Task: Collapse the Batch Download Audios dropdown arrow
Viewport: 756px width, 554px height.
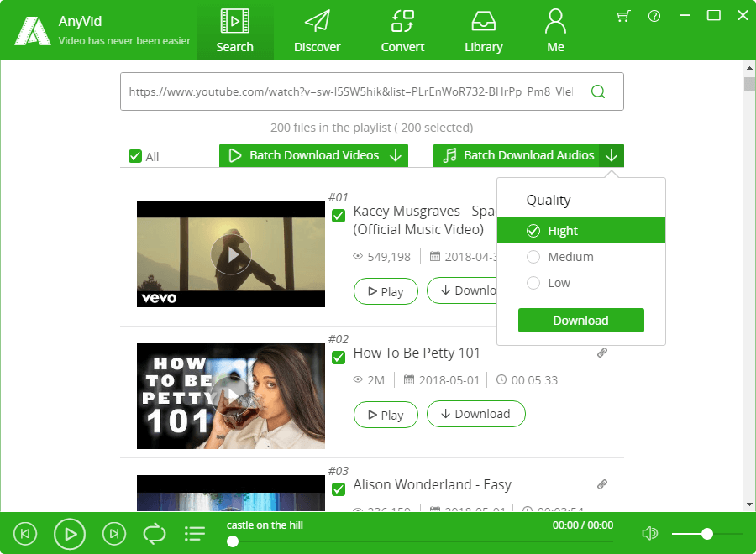Action: pyautogui.click(x=612, y=155)
